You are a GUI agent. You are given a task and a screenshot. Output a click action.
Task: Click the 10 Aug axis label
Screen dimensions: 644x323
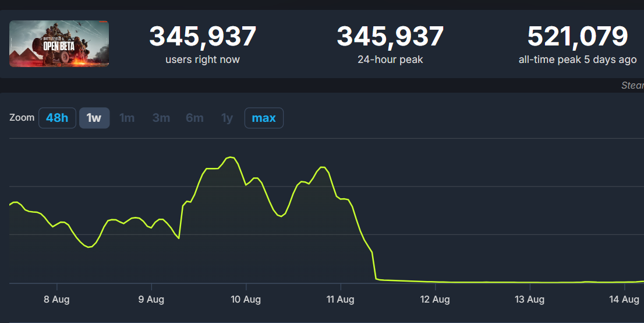246,299
